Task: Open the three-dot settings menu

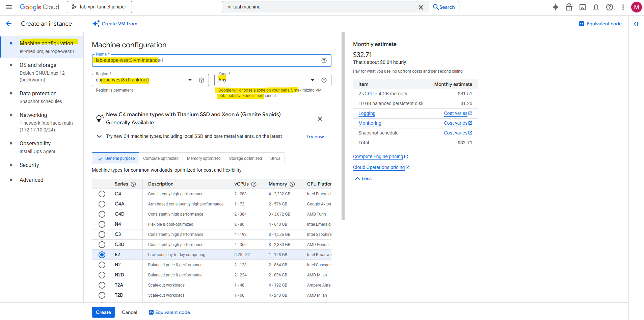Action: click(x=623, y=7)
